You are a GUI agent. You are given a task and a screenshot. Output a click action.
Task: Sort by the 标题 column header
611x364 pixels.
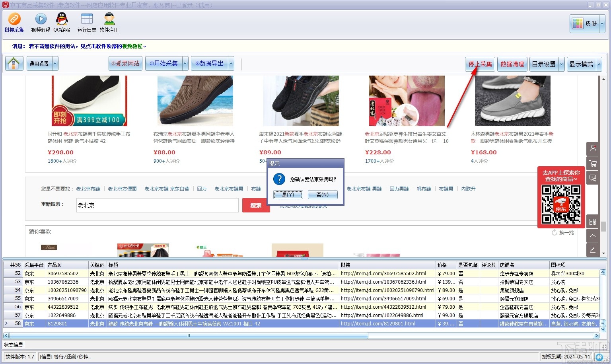[x=223, y=265]
